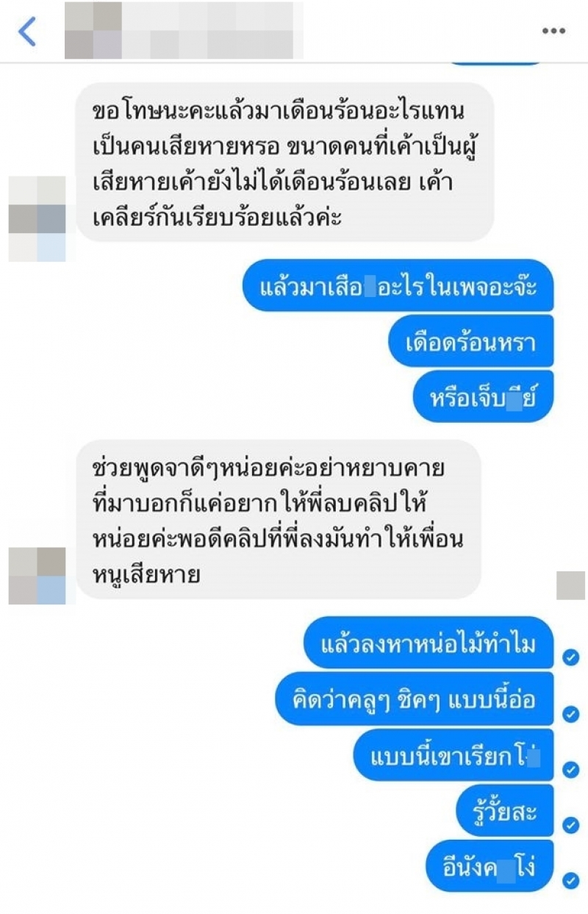Select blue bubble แล้วมาเสือ...อะไรในเพจอะจ๊ะ
This screenshot has width=588, height=914.
point(398,285)
